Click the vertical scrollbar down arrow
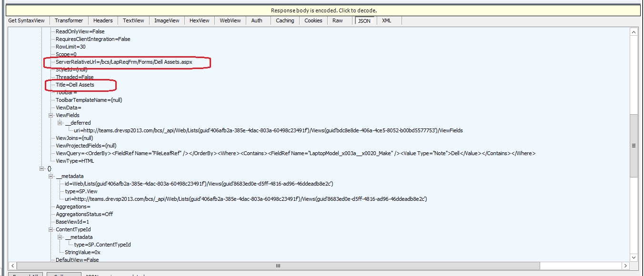 pos(634,257)
